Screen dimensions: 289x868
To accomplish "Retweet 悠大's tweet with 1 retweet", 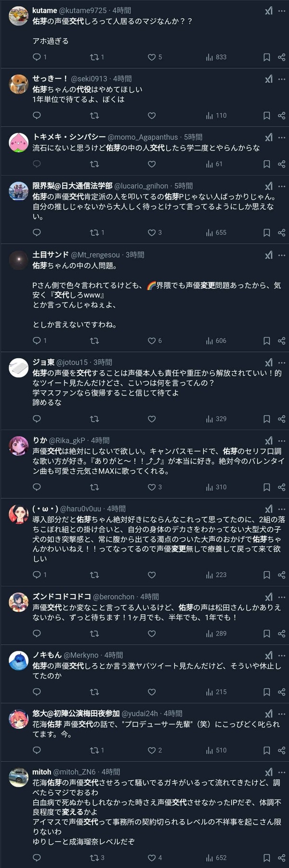I will [97, 750].
